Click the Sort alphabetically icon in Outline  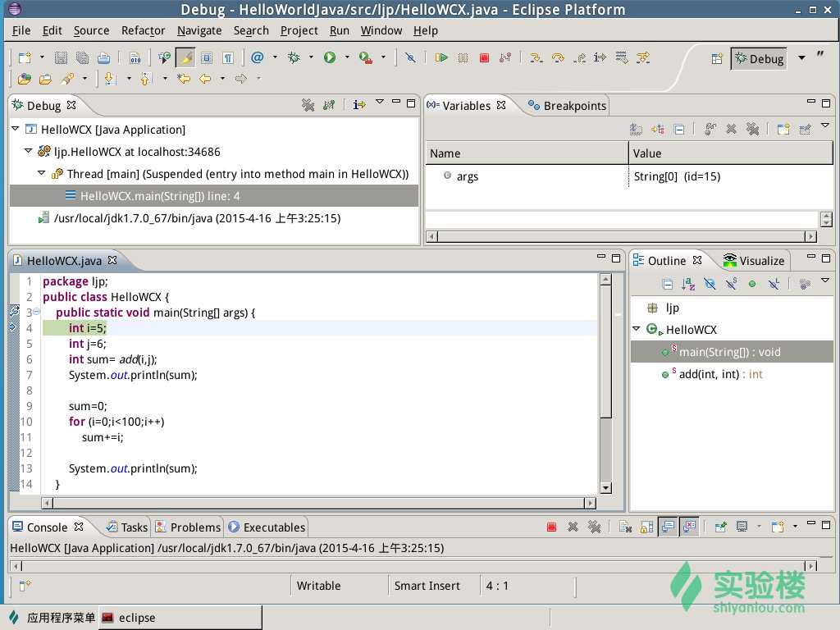(688, 284)
